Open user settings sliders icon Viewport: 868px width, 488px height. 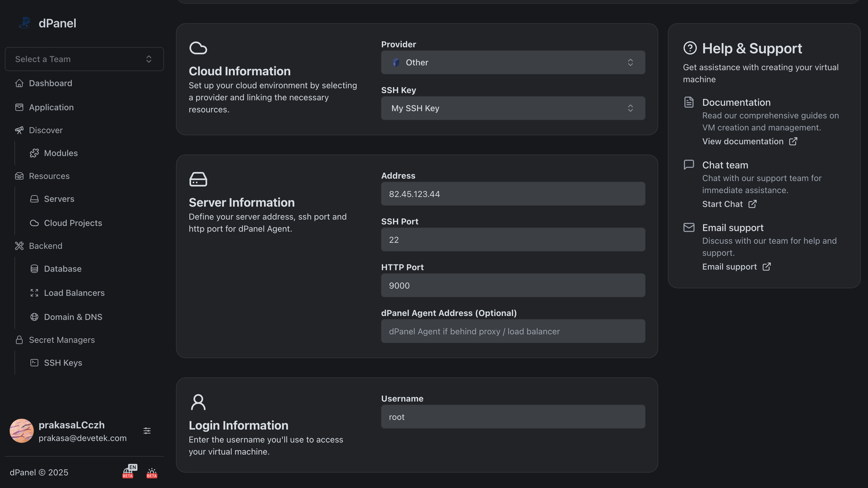(147, 431)
